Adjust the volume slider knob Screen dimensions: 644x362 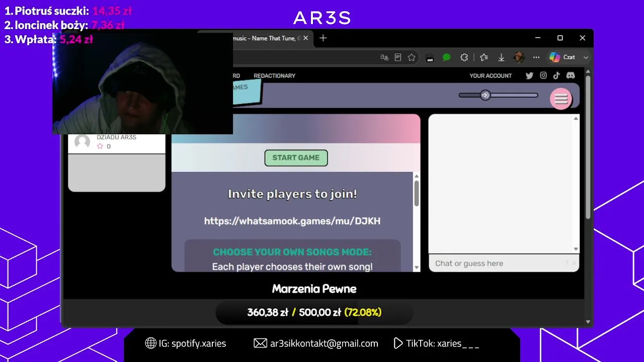pyautogui.click(x=485, y=95)
